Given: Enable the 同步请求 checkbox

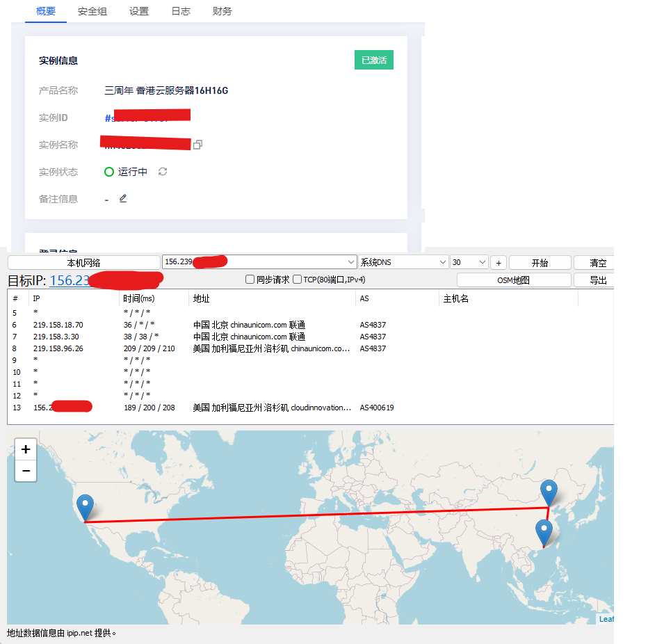Looking at the screenshot, I should click(250, 280).
